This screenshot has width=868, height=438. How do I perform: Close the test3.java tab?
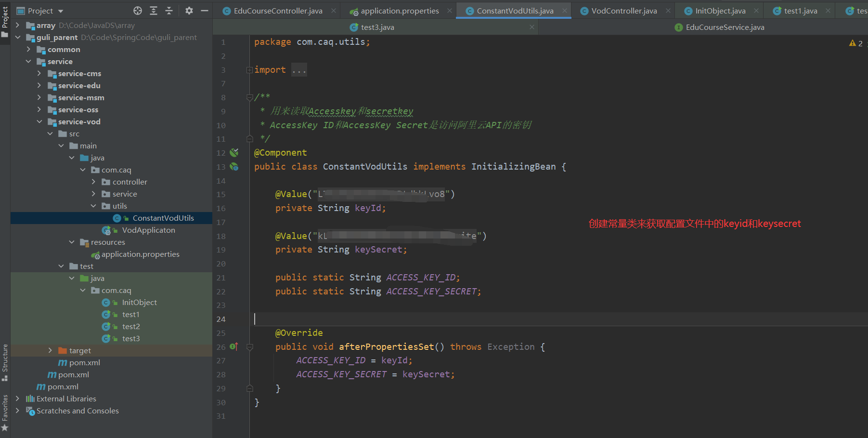[532, 27]
